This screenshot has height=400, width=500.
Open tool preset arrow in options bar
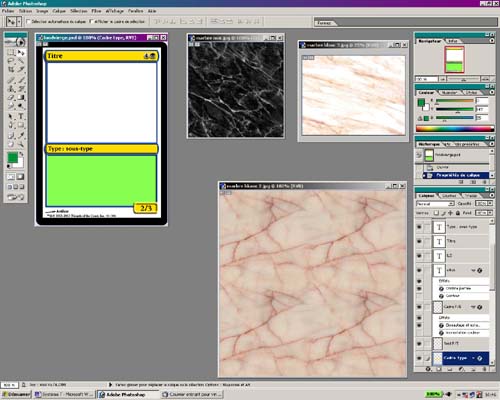tap(19, 22)
